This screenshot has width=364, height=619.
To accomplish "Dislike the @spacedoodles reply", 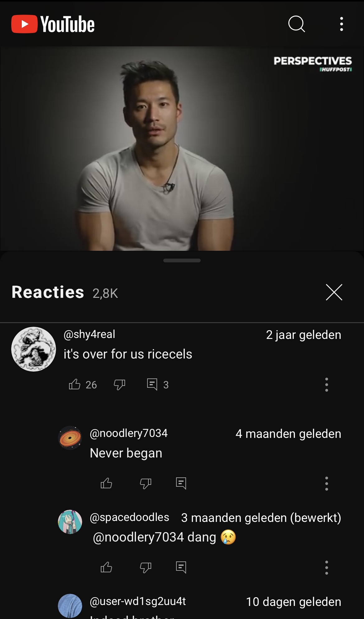I will coord(145,567).
